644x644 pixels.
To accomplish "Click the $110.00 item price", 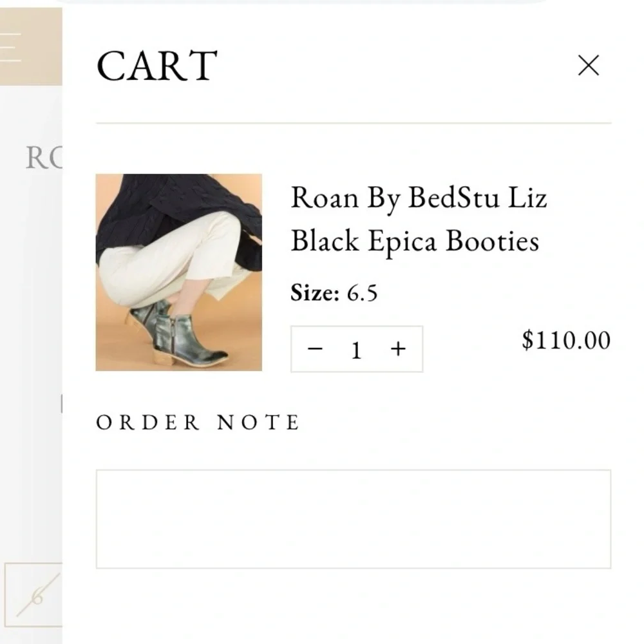I will pos(566,340).
